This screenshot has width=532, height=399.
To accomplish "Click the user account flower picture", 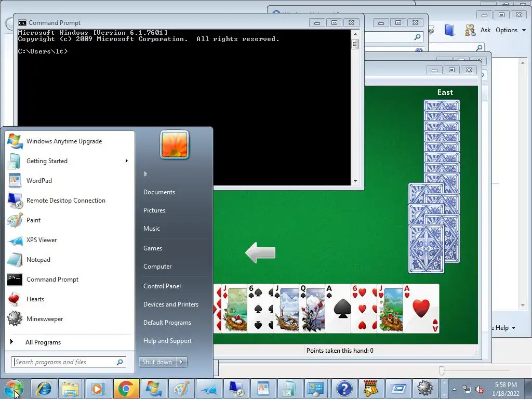I will coord(175,144).
